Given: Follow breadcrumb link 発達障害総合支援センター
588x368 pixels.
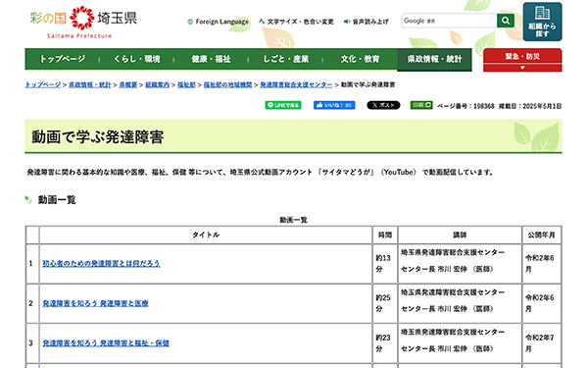Looking at the screenshot, I should pyautogui.click(x=296, y=84).
